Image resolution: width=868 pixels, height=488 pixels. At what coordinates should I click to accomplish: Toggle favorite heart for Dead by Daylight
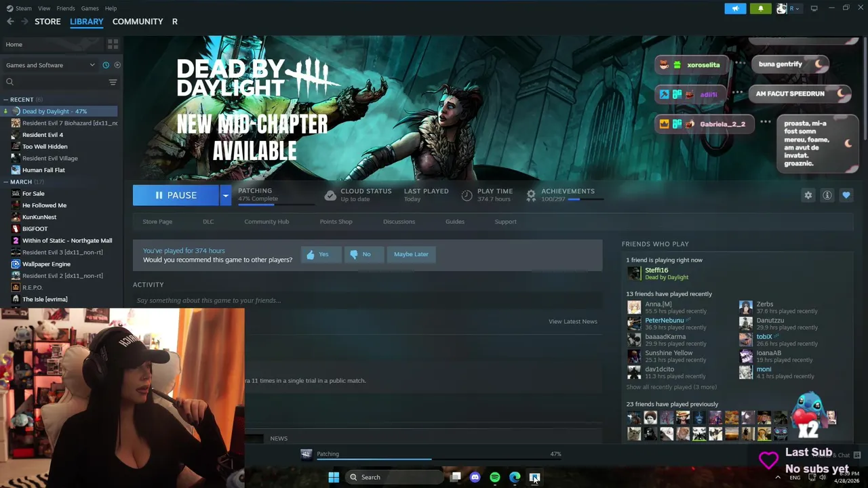pos(846,195)
